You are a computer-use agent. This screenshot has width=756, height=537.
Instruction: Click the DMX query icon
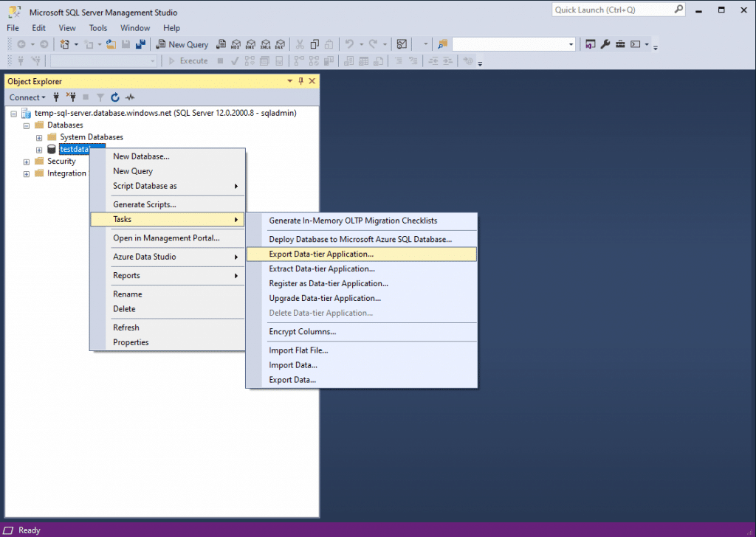tap(250, 44)
